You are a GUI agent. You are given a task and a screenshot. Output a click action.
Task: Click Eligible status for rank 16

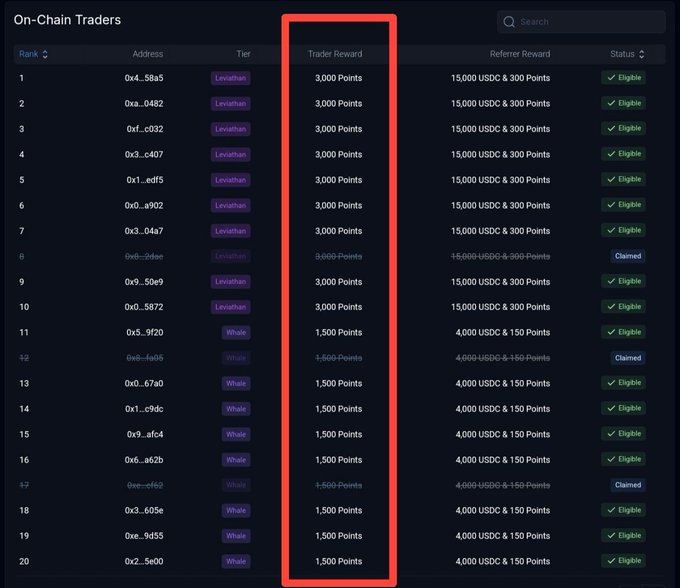(623, 459)
